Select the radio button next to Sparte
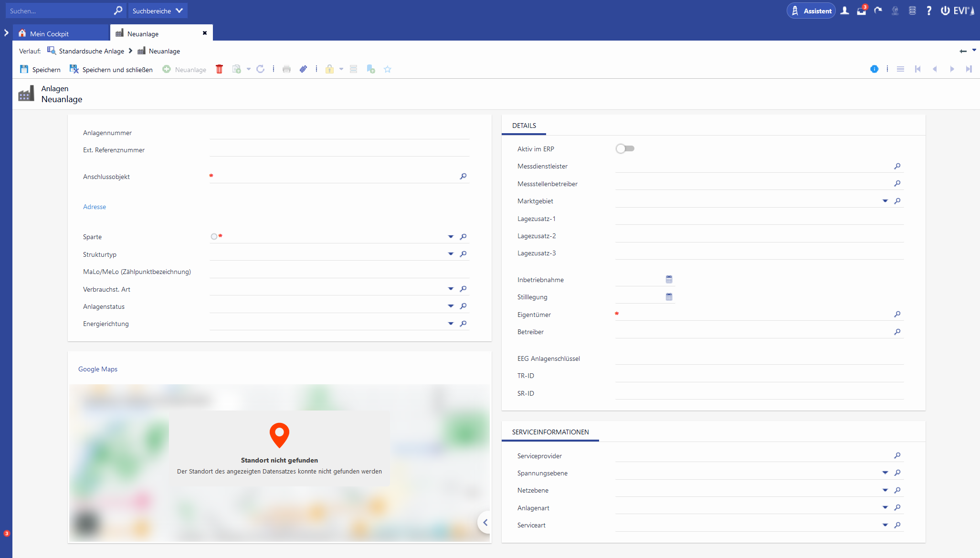This screenshot has width=980, height=558. click(x=214, y=237)
